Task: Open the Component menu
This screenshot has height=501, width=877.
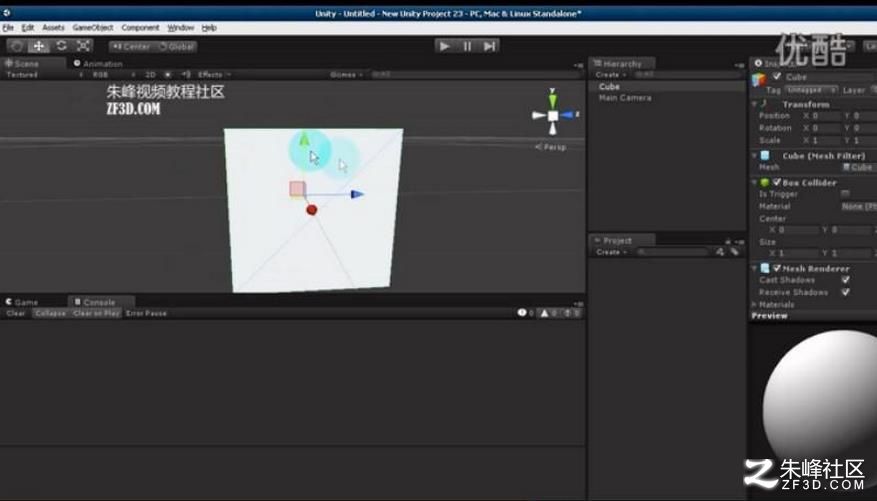Action: tap(140, 27)
